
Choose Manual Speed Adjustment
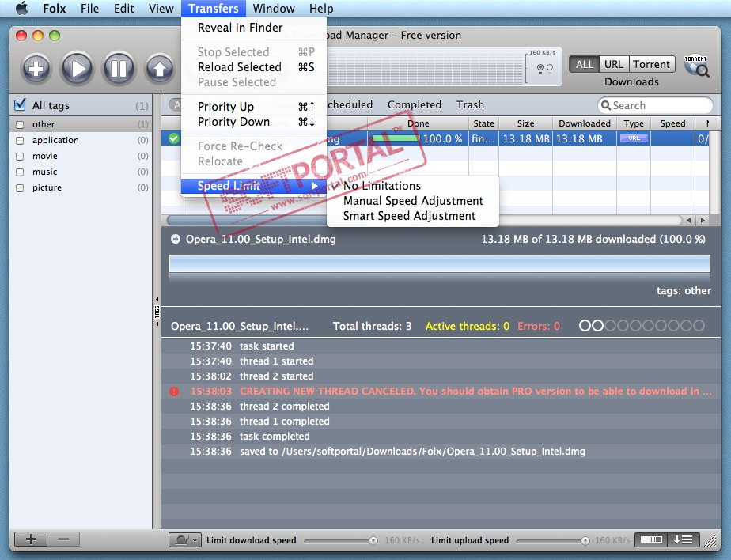click(413, 200)
